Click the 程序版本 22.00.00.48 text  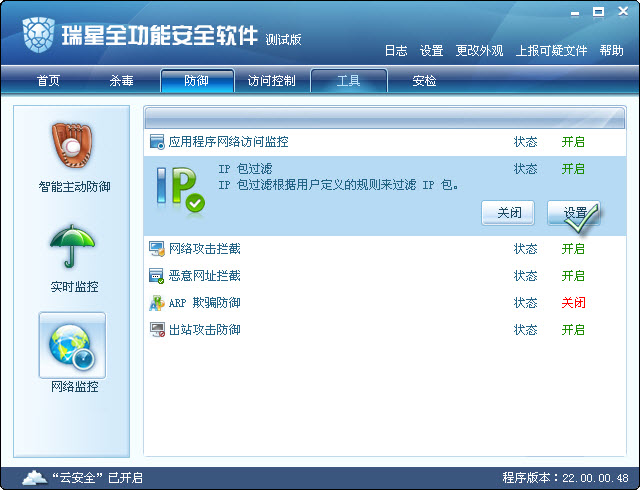pyautogui.click(x=565, y=477)
